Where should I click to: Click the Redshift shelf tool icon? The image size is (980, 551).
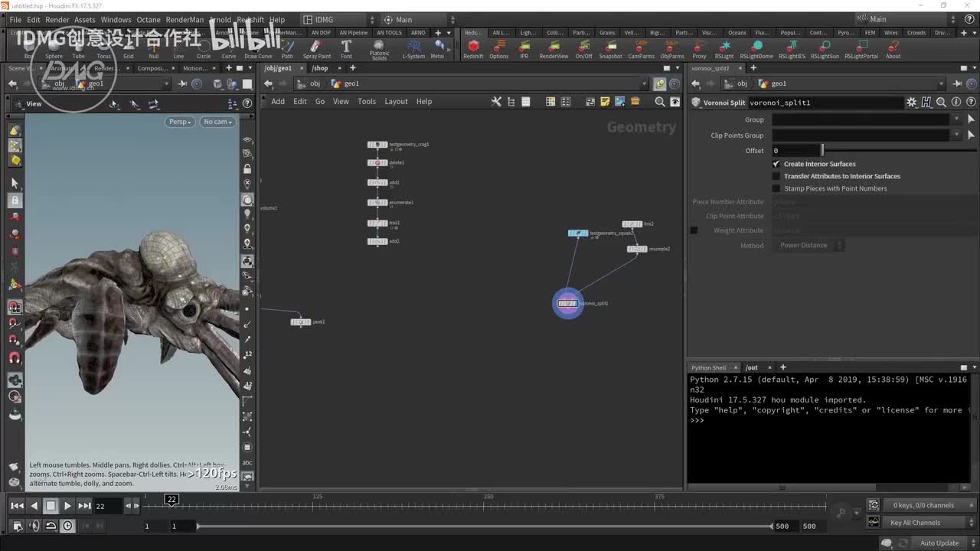473,47
